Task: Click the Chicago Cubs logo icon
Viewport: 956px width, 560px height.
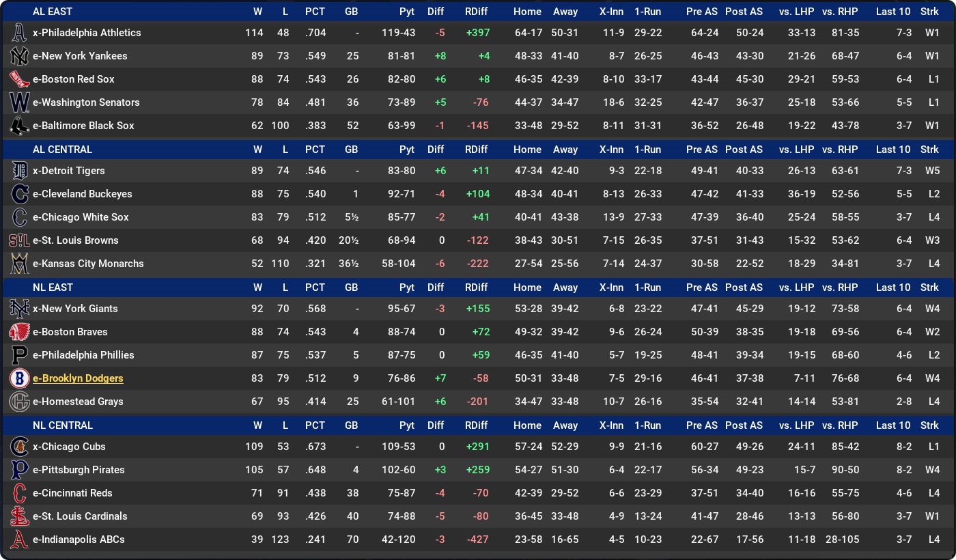Action: tap(19, 447)
